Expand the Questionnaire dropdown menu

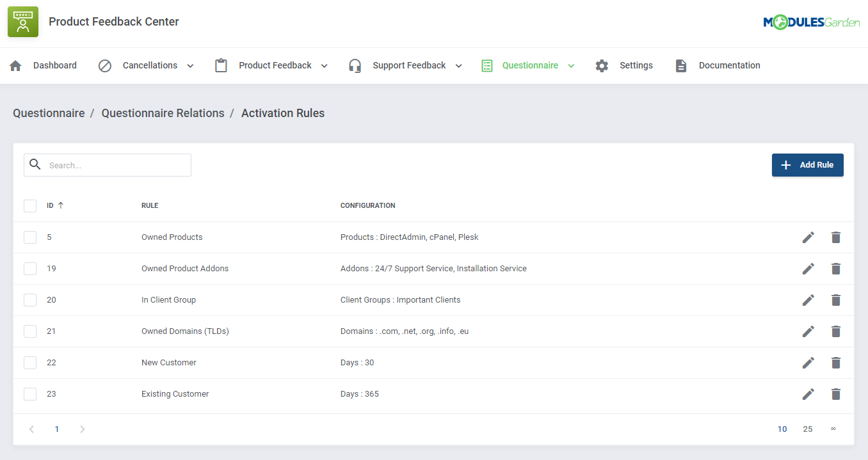pyautogui.click(x=572, y=65)
